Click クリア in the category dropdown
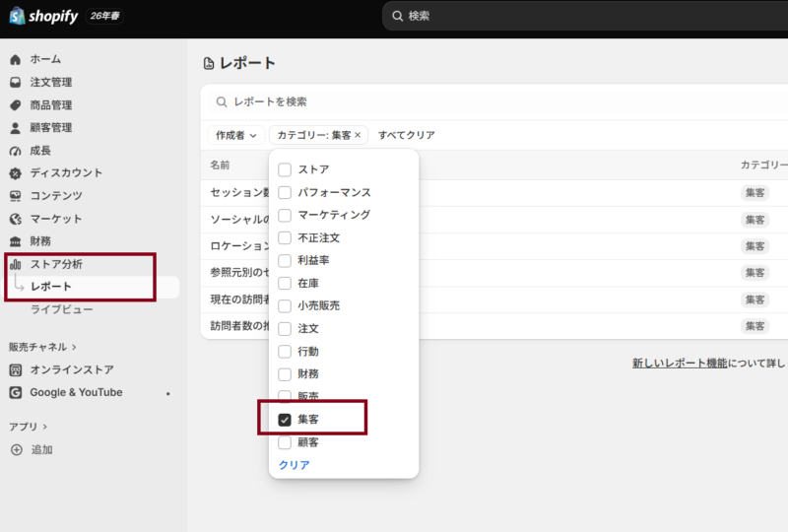The width and height of the screenshot is (788, 532). coord(294,465)
